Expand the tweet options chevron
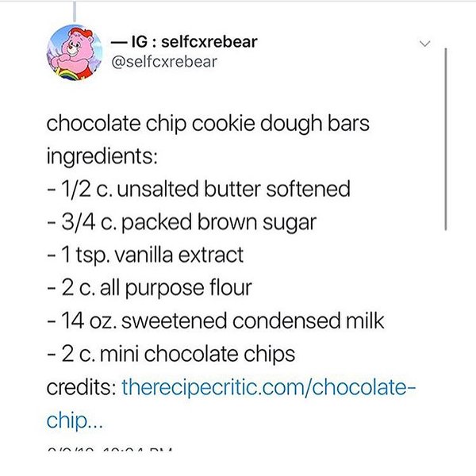476x476 pixels. (425, 44)
